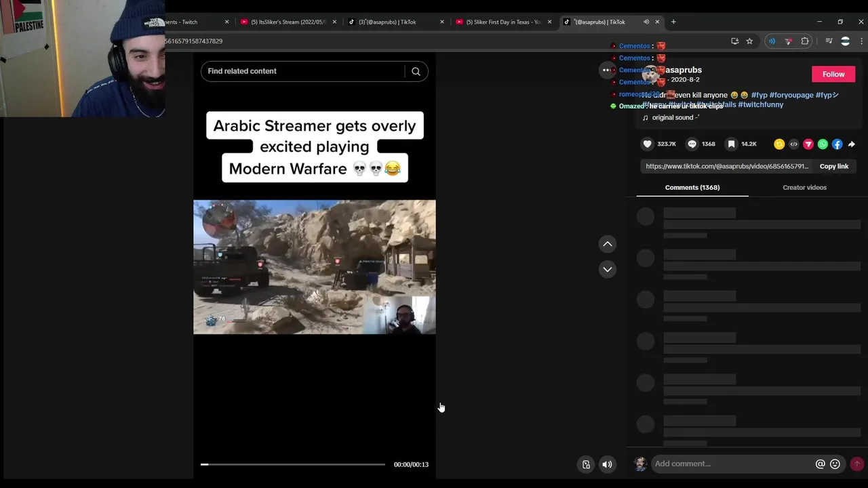Click install app icon in address bar
The height and width of the screenshot is (488, 868).
coord(734,41)
